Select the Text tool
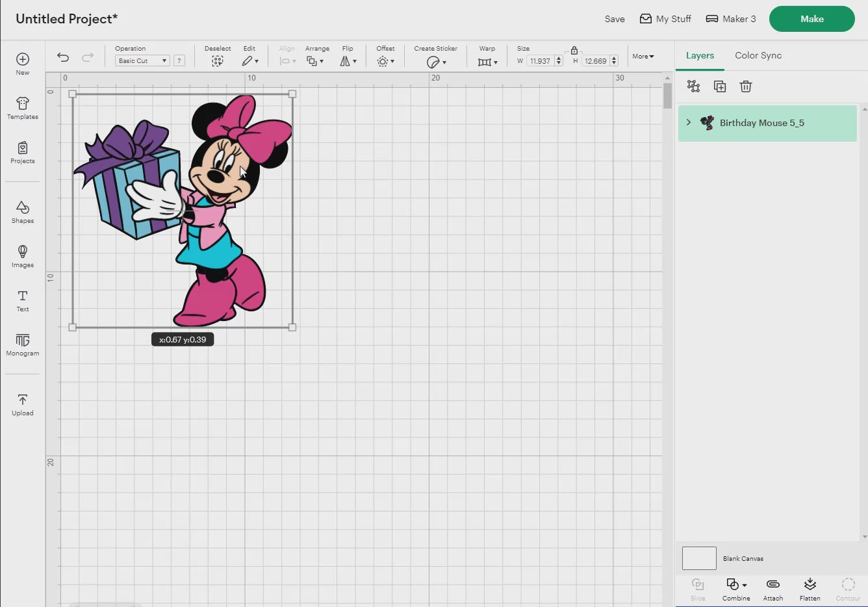Screen dimensions: 868x607 [x=23, y=300]
